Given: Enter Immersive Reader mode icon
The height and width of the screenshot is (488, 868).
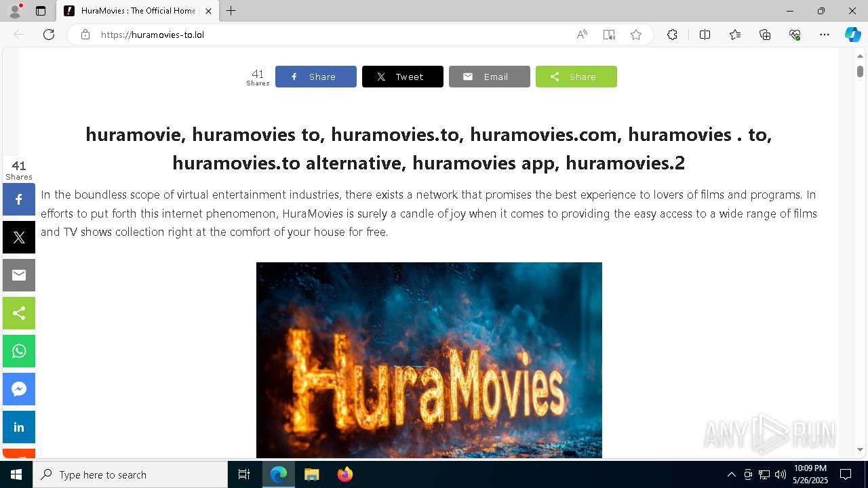Looking at the screenshot, I should 609,35.
